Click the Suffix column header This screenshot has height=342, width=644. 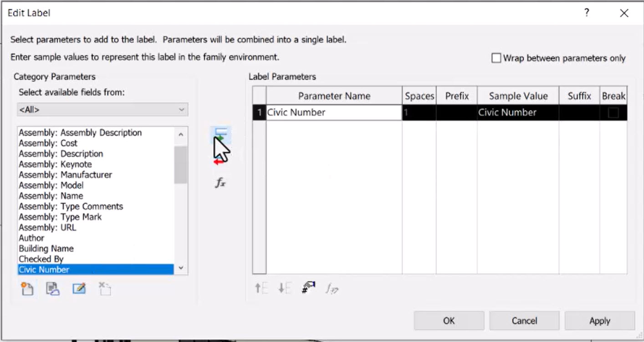pos(579,96)
